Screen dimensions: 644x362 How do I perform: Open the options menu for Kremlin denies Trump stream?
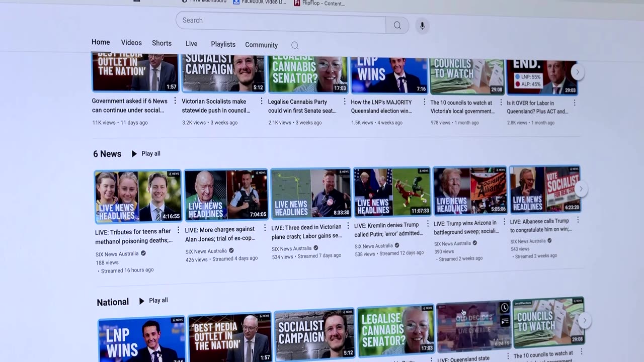(428, 224)
